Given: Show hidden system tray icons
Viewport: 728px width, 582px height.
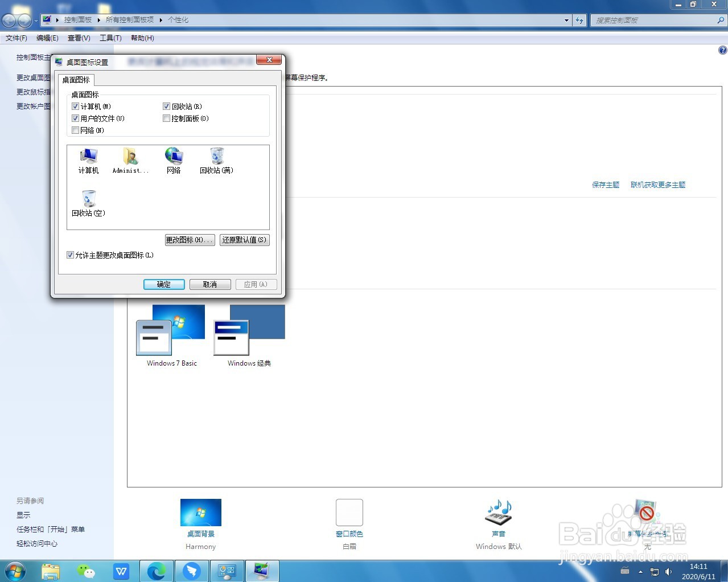Looking at the screenshot, I should (x=640, y=572).
